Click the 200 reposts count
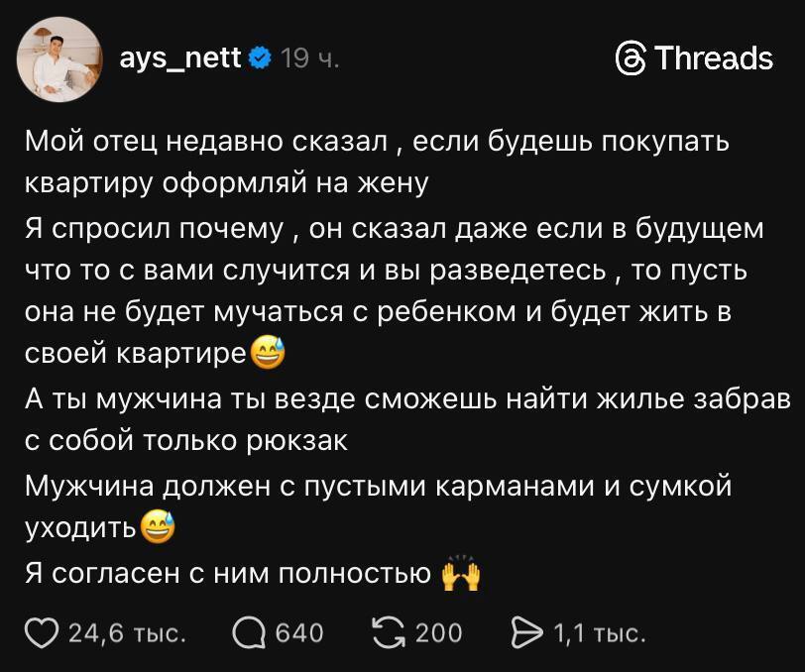 point(438,633)
